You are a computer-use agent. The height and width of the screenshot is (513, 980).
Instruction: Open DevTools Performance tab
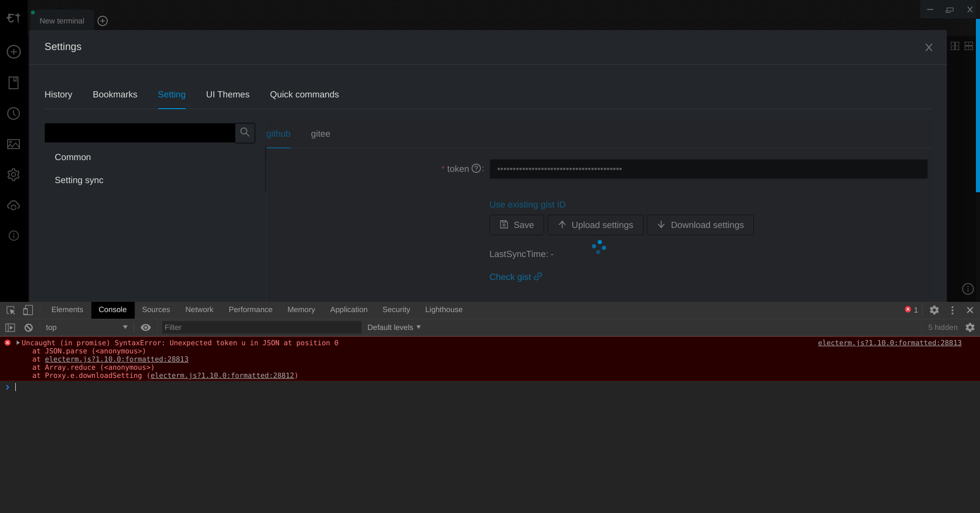click(x=251, y=310)
